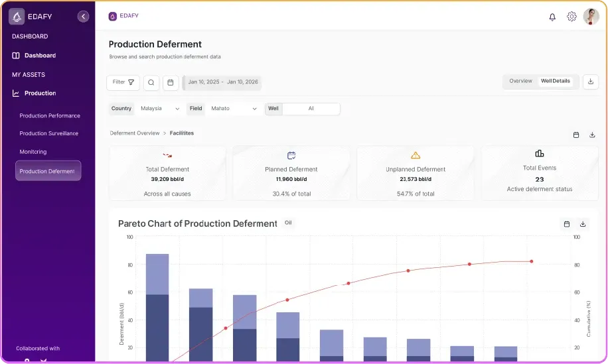Image resolution: width=608 pixels, height=364 pixels.
Task: Toggle the Oil chip on Pareto chart
Action: (288, 223)
